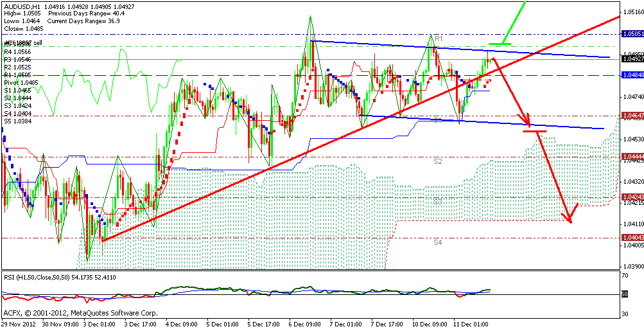Click the R1 resistance label on chart
This screenshot has width=644, height=329.
click(439, 39)
